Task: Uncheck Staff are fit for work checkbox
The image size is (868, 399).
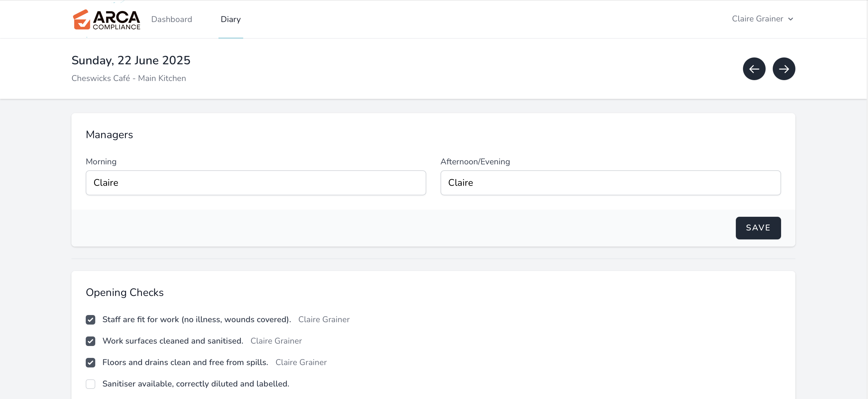Action: click(x=90, y=319)
